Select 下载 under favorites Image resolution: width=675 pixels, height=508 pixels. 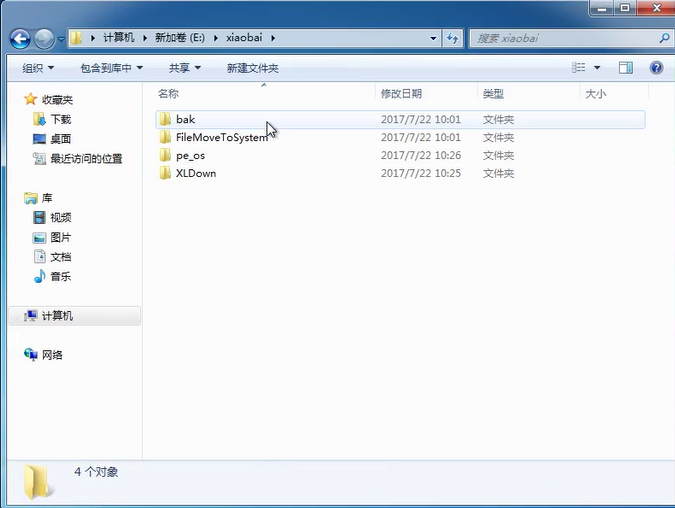click(60, 119)
